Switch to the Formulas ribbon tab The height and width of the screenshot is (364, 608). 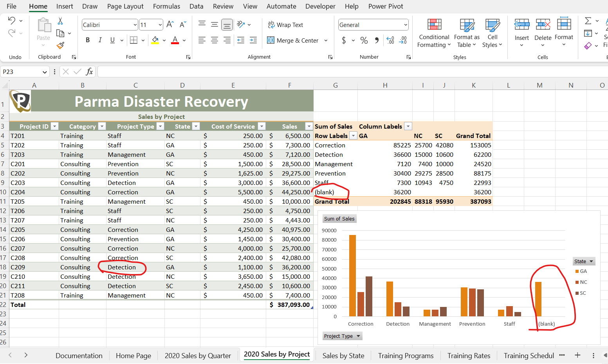pyautogui.click(x=166, y=6)
